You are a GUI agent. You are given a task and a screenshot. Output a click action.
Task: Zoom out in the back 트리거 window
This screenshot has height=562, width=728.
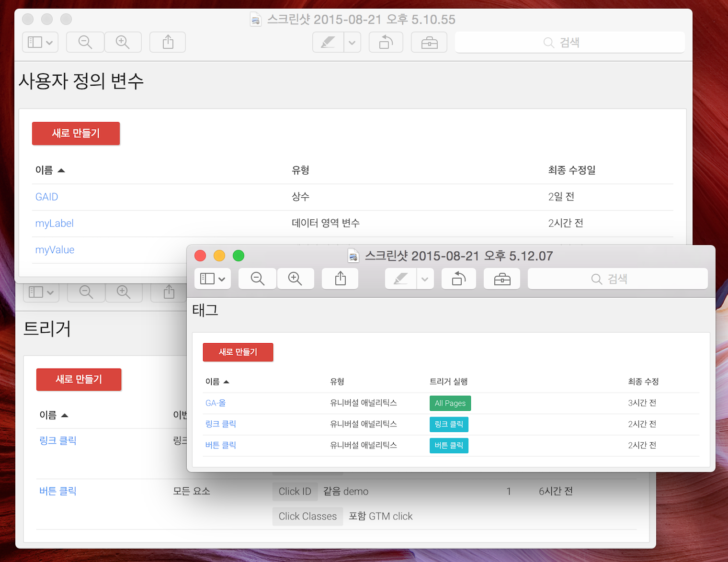click(86, 292)
